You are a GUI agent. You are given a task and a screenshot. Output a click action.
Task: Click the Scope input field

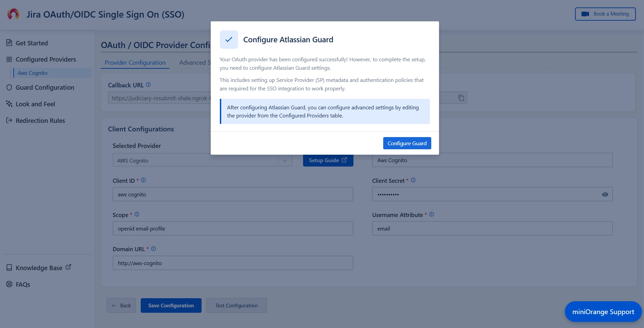pyautogui.click(x=233, y=228)
